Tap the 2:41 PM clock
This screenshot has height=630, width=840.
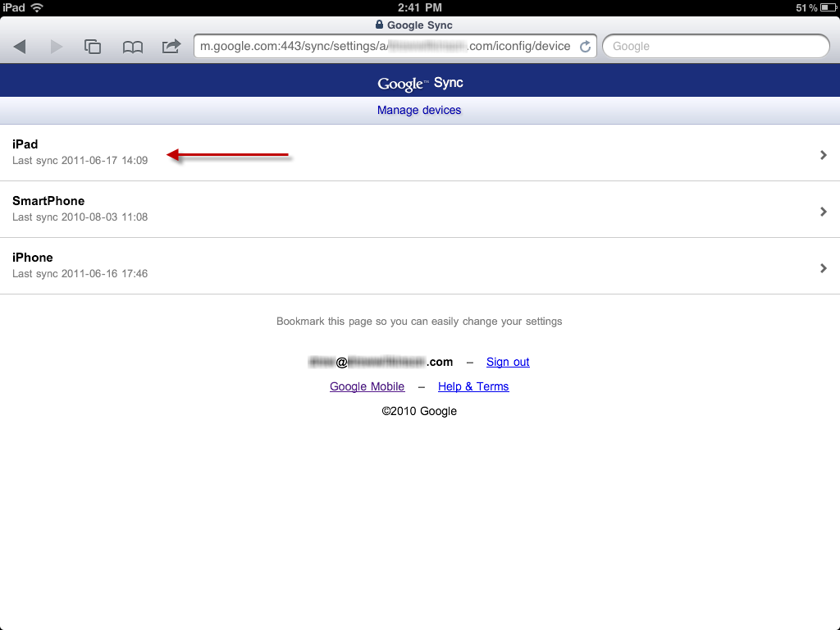point(419,7)
